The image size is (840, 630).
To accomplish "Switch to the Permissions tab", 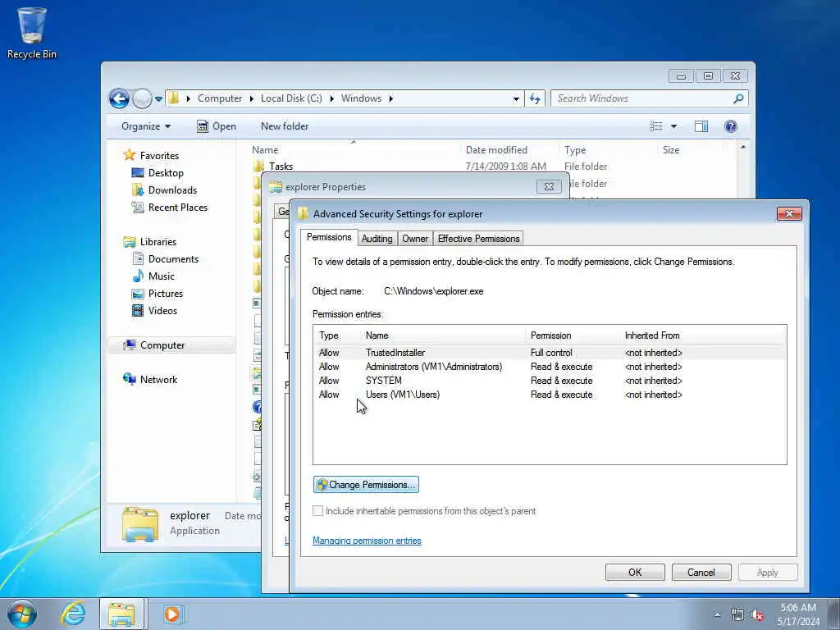I will coord(329,237).
